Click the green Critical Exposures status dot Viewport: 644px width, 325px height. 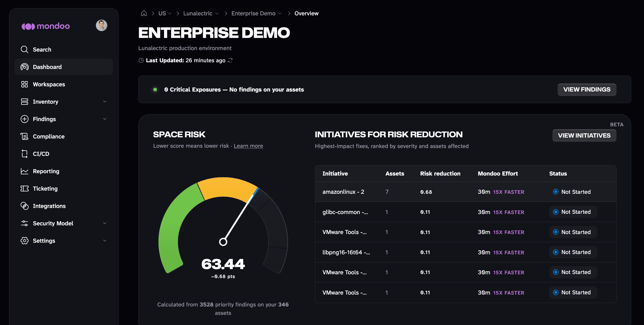(155, 90)
